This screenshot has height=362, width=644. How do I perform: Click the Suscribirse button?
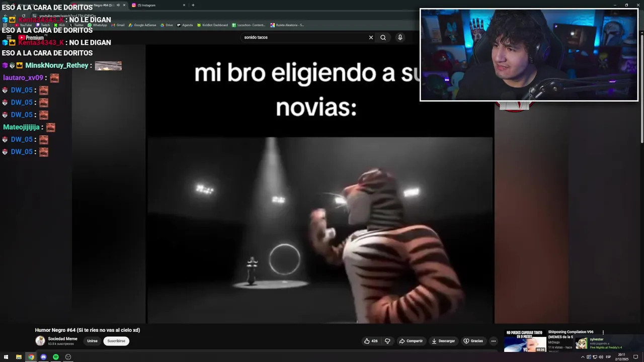click(116, 341)
